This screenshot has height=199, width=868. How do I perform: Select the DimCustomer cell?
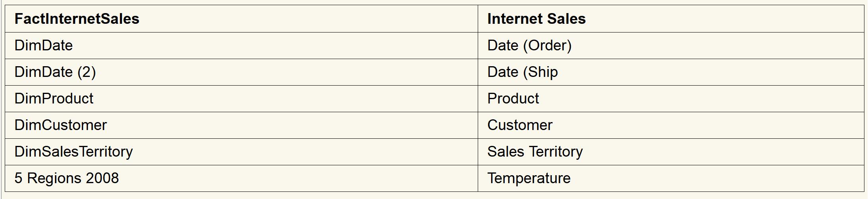tap(61, 125)
